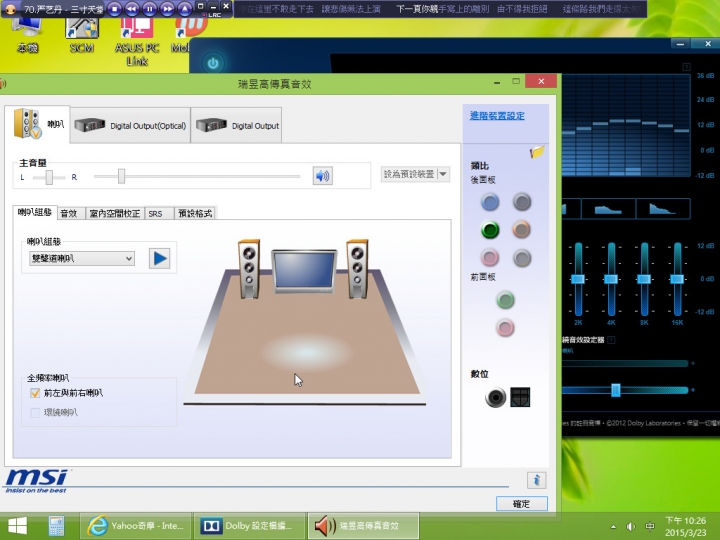The height and width of the screenshot is (540, 720).
Task: Open the ASUS PC Link desktop shortcut
Action: (137, 40)
